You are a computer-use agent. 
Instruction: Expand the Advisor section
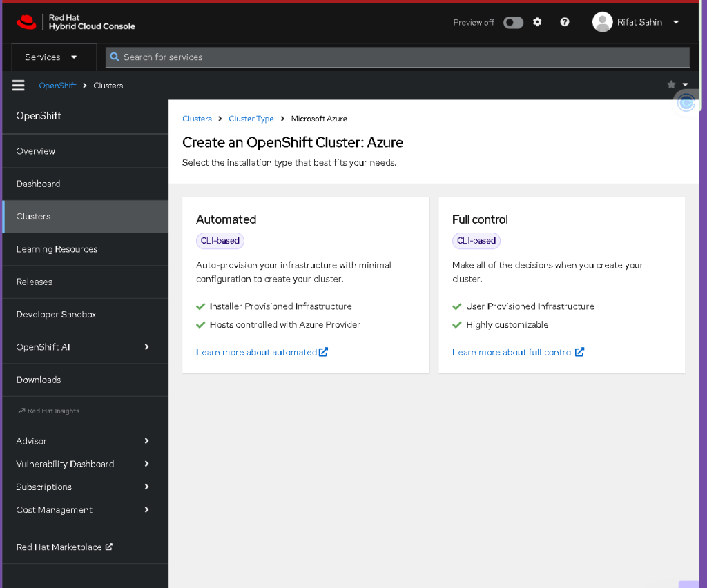click(85, 441)
